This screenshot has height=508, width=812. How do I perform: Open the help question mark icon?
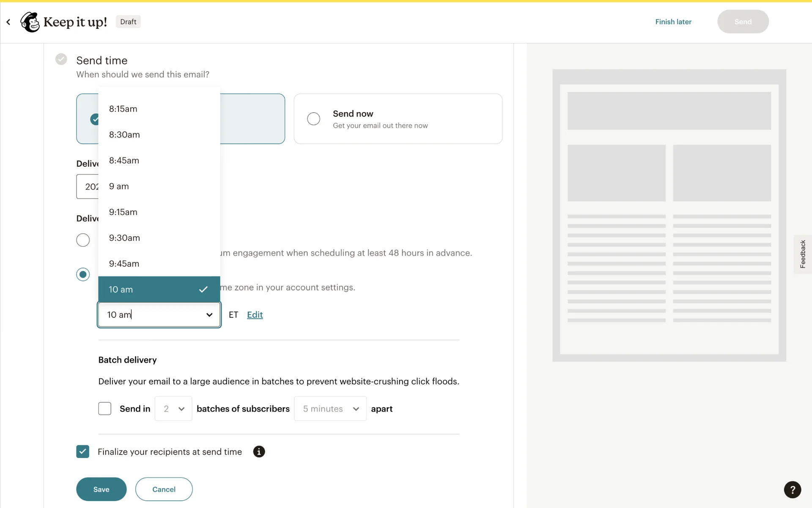pyautogui.click(x=792, y=489)
